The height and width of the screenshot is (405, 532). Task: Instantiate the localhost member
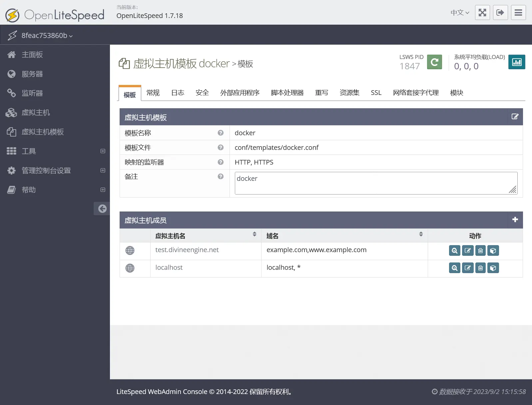pos(493,268)
